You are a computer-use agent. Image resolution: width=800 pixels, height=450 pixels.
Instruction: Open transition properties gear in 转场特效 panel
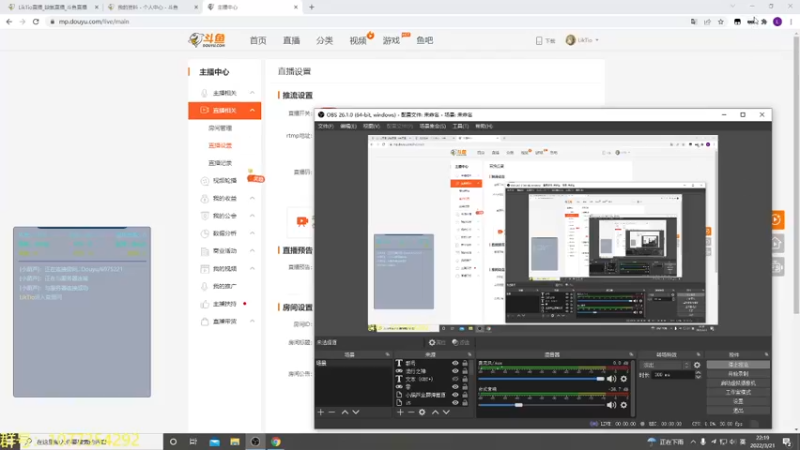(x=697, y=365)
